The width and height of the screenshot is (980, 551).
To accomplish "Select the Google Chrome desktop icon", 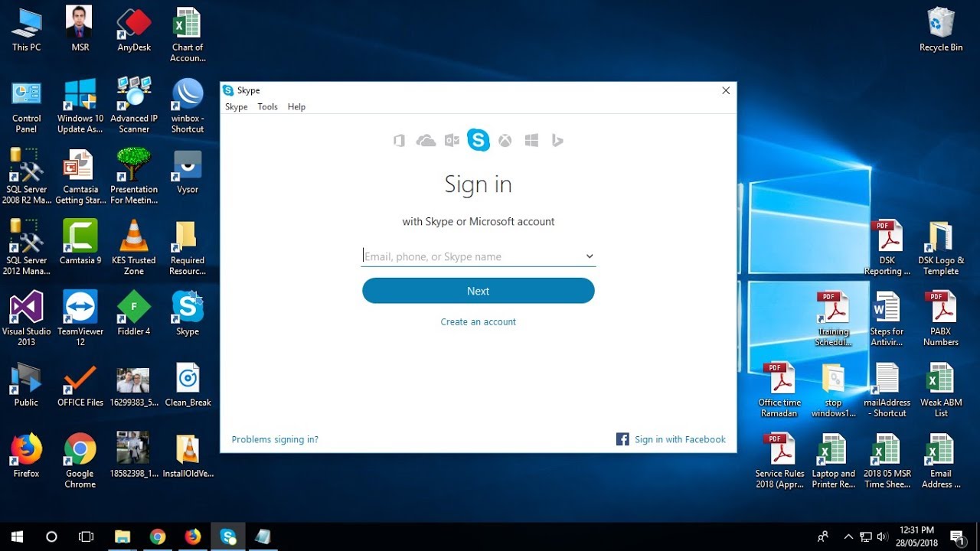I will click(x=80, y=461).
